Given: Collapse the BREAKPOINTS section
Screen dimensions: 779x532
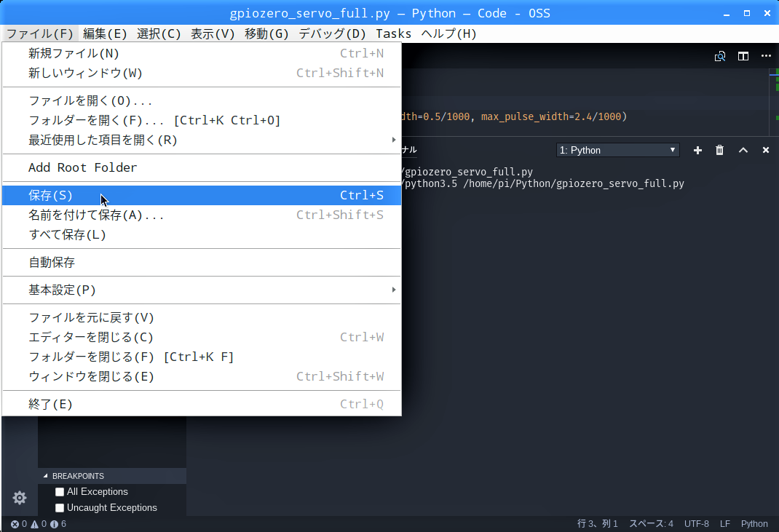Looking at the screenshot, I should pos(112,476).
